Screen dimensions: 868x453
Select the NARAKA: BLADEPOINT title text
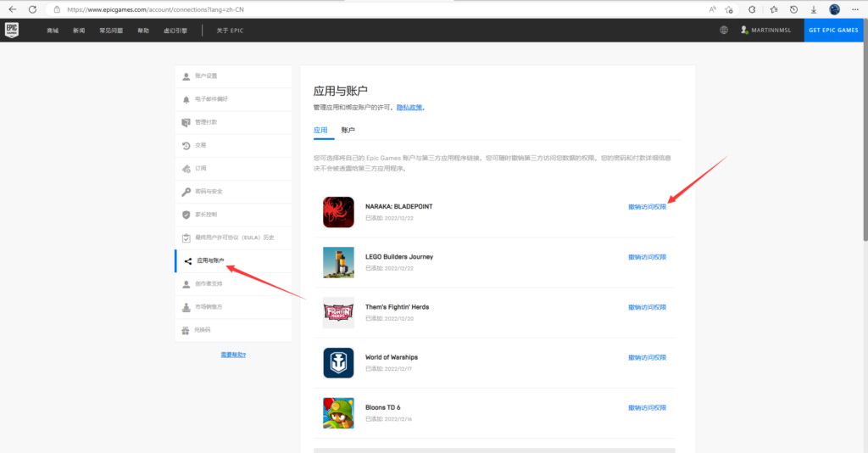coord(398,206)
